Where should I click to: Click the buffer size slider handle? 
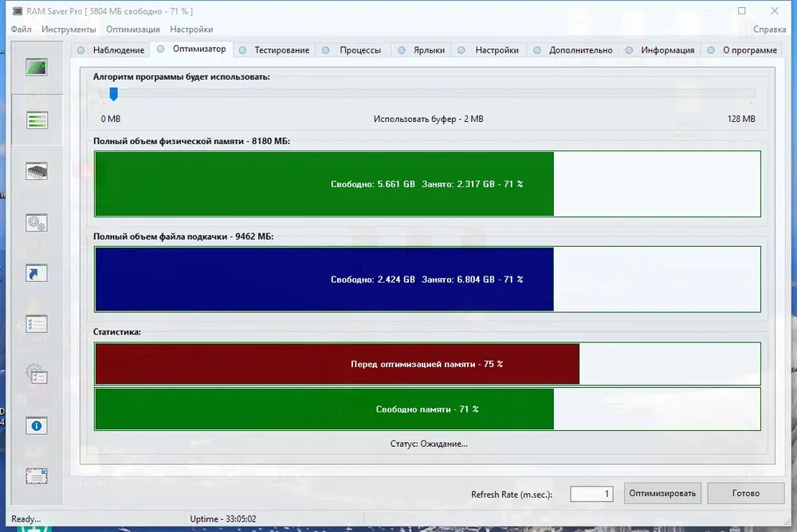coord(114,94)
